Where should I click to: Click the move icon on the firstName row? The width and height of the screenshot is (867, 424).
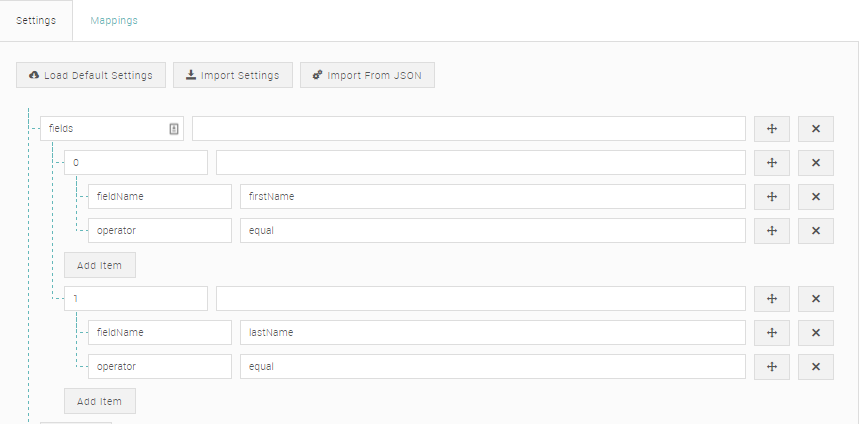click(x=772, y=197)
